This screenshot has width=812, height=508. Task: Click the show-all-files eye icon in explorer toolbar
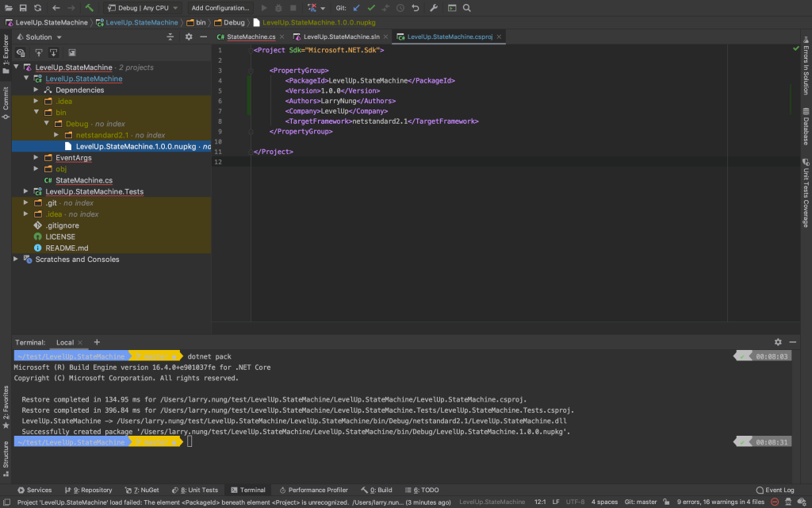(21, 52)
